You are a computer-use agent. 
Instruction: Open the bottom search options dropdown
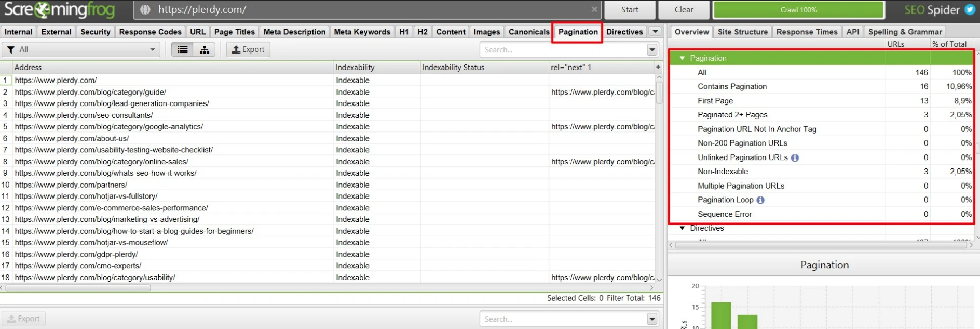[x=652, y=319]
